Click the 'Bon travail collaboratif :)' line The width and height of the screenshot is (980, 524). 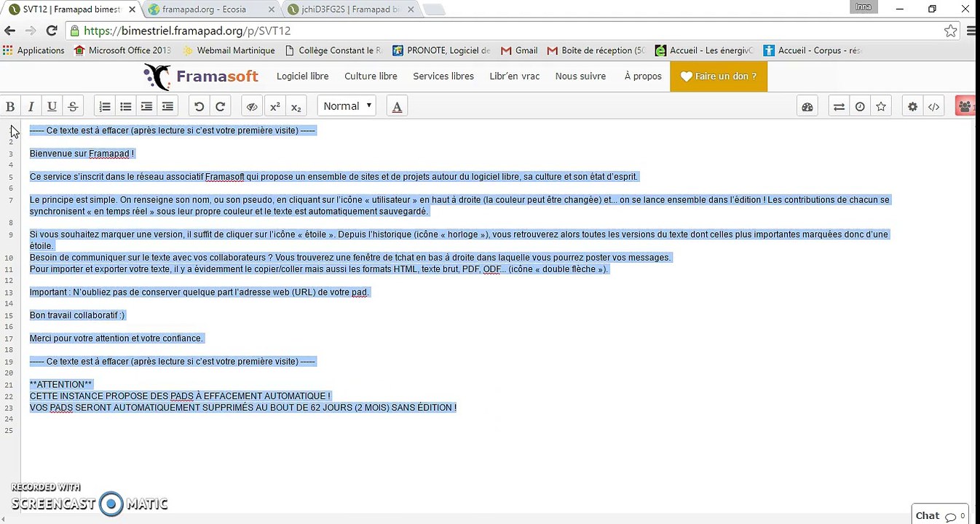coord(78,315)
